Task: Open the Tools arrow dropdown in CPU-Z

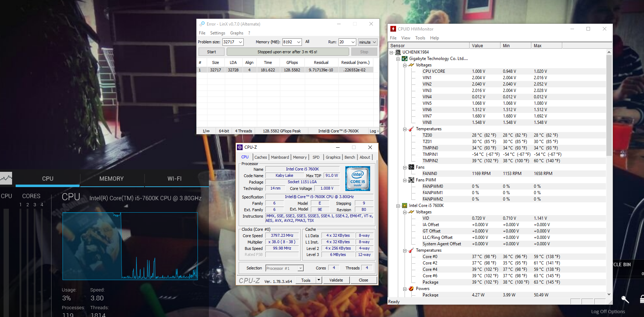Action: click(x=319, y=280)
